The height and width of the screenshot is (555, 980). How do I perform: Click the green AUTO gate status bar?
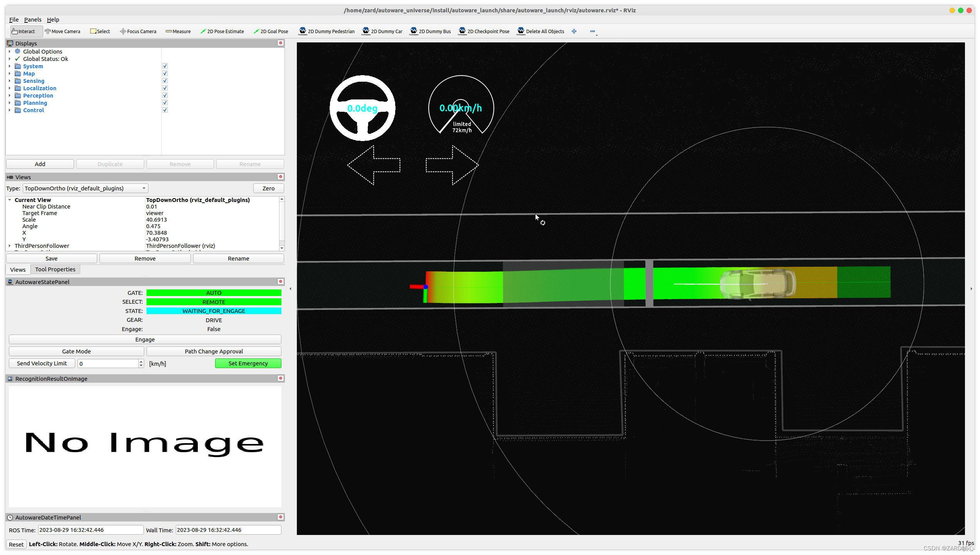point(214,293)
